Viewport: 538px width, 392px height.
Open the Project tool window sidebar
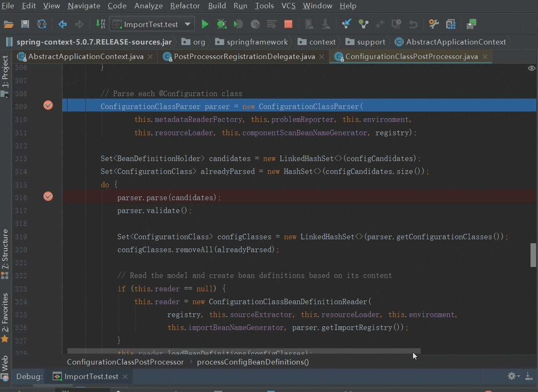(x=5, y=76)
